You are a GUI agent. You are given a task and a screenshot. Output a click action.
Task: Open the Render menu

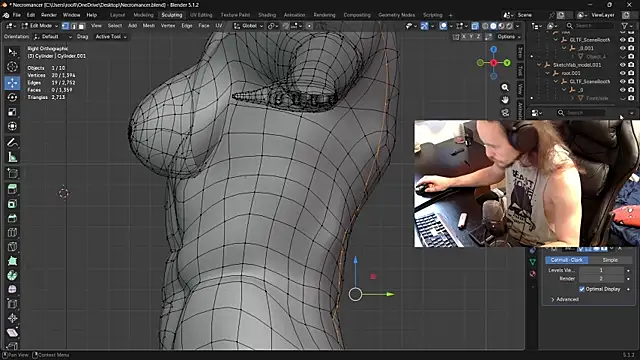click(x=49, y=15)
